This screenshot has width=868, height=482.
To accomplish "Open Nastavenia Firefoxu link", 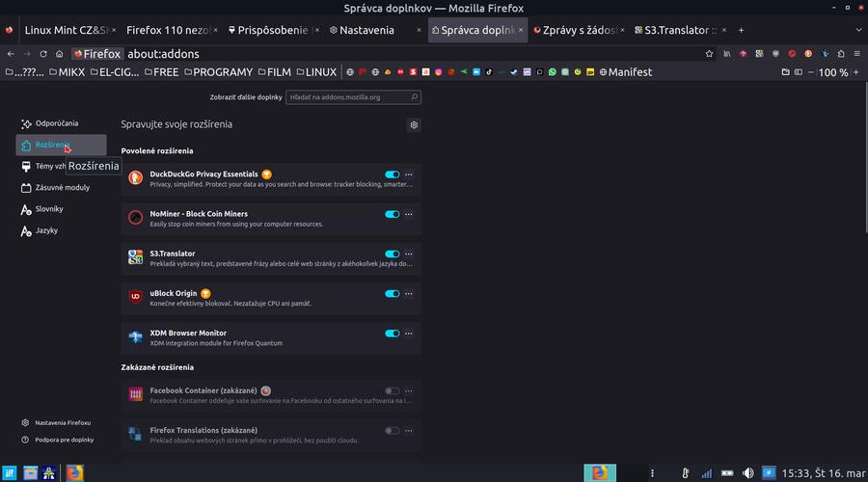I will [x=63, y=422].
